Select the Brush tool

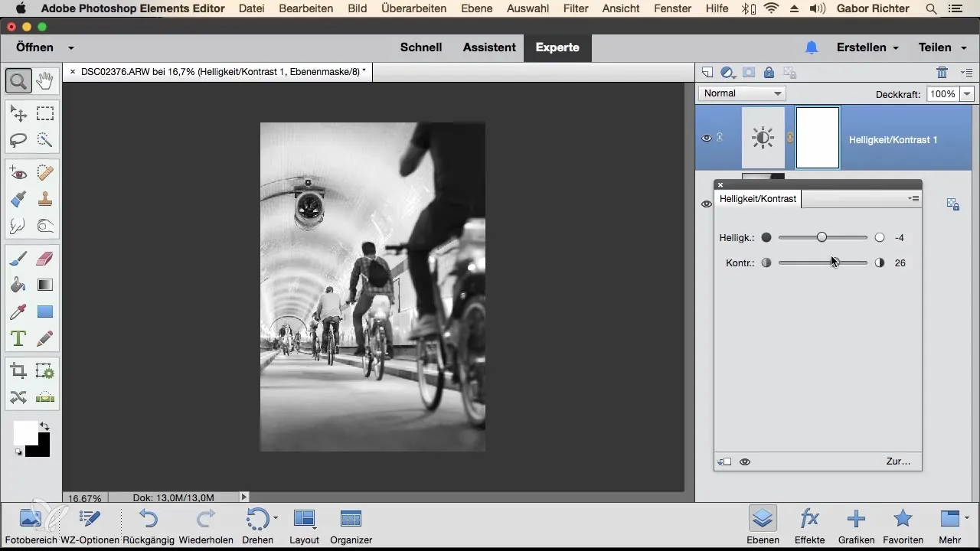pyautogui.click(x=18, y=259)
